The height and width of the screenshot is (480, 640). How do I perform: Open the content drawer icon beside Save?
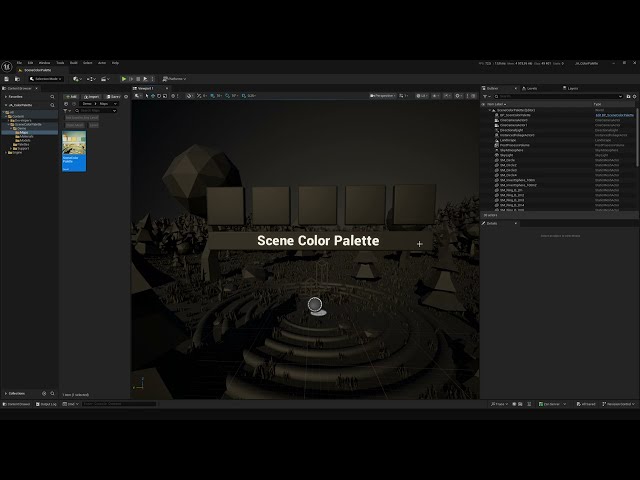17,79
